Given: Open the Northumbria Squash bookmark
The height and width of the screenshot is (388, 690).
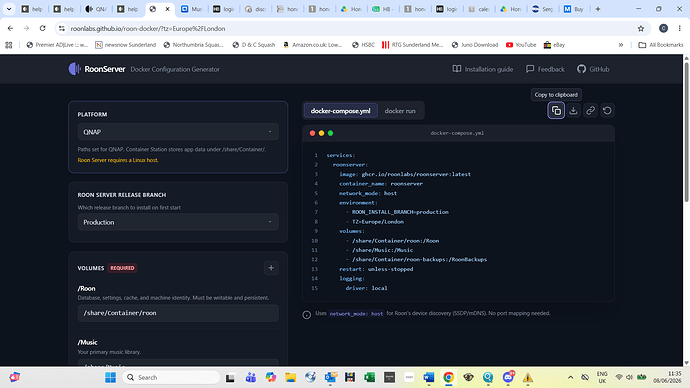Looking at the screenshot, I should [193, 45].
